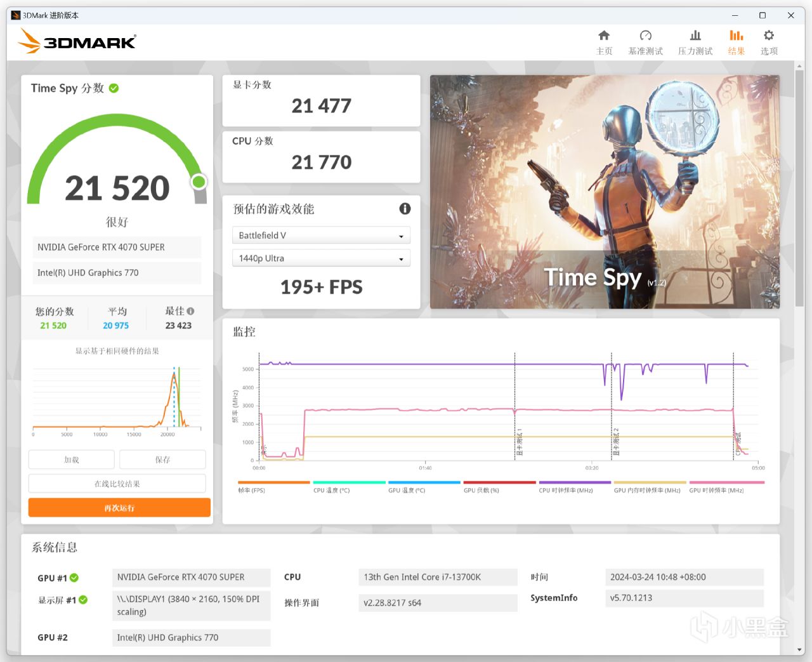Click the scrollbar down arrow
The image size is (812, 662).
799,650
